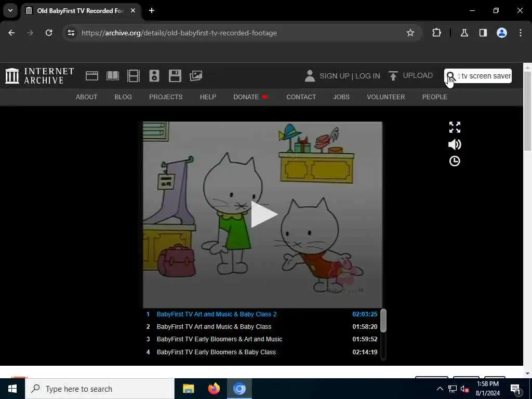Open the Internet Archive home logo
The height and width of the screenshot is (399, 532).
39,76
